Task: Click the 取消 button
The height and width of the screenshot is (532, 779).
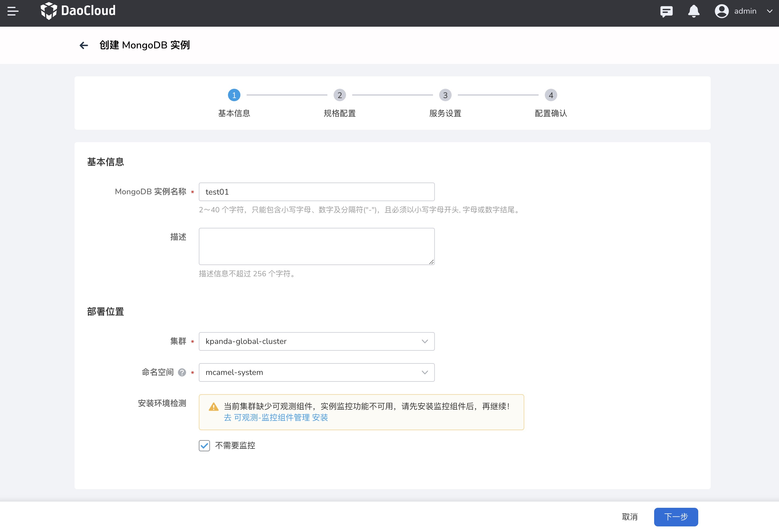Action: 630,516
